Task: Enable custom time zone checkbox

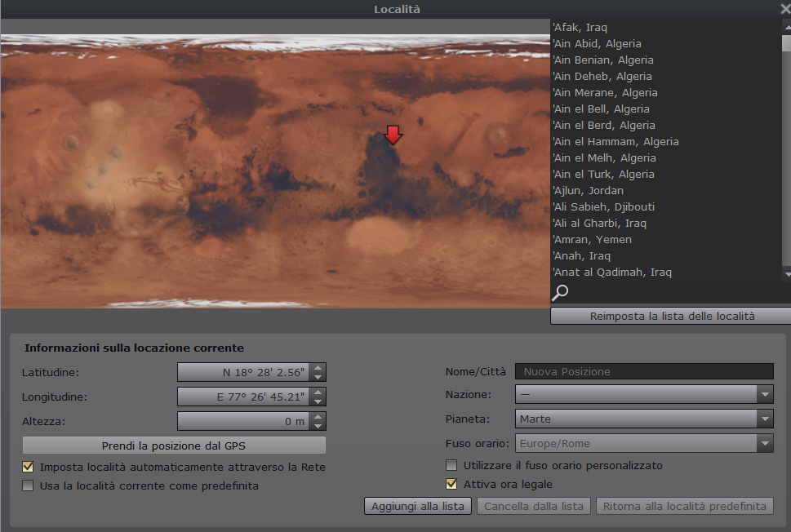Action: pyautogui.click(x=451, y=465)
